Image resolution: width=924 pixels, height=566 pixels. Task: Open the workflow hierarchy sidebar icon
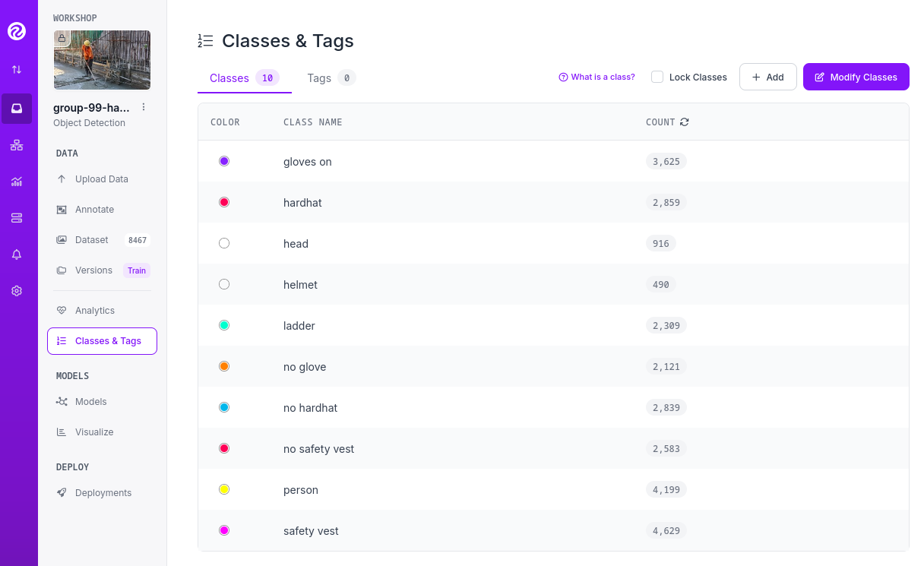(17, 145)
